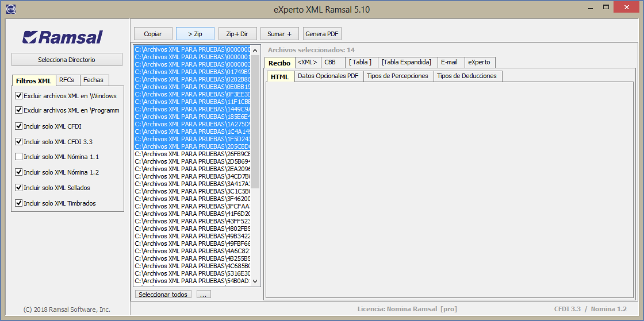Select the file row starting with 1F5D243
The height and width of the screenshot is (321, 644).
pos(192,138)
